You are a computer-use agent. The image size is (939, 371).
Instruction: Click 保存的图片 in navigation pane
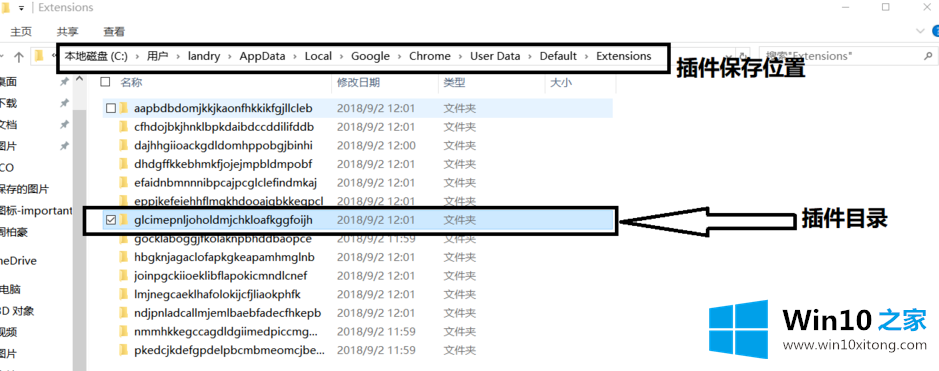pos(25,189)
